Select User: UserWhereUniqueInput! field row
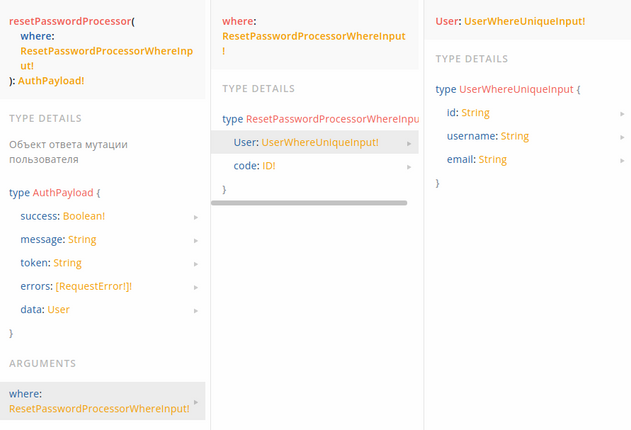This screenshot has width=631, height=430. 314,142
